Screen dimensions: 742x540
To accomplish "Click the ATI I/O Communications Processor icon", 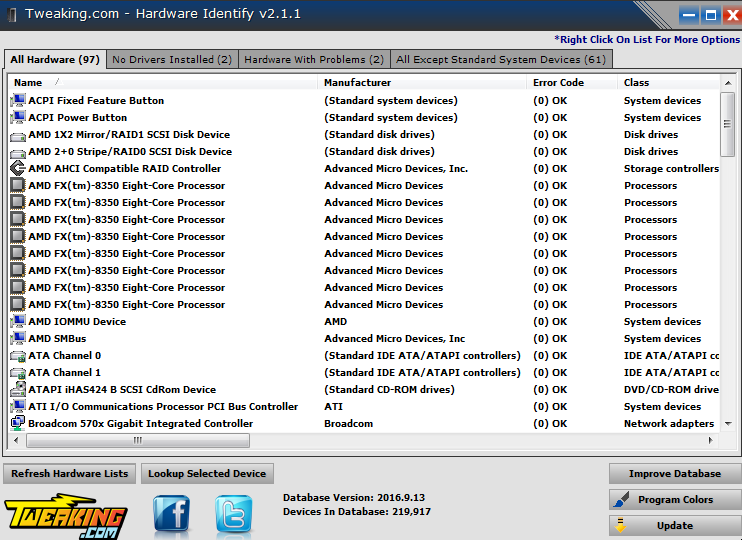I will click(x=18, y=407).
